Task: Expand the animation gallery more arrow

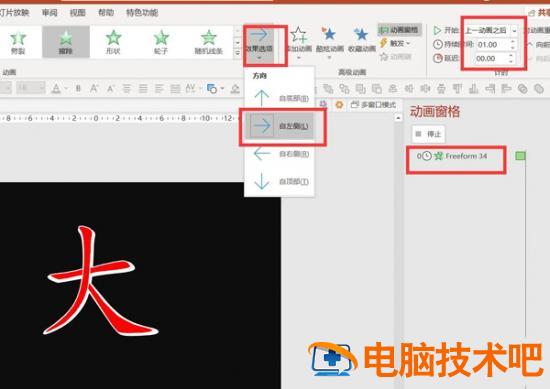Action: (x=237, y=53)
